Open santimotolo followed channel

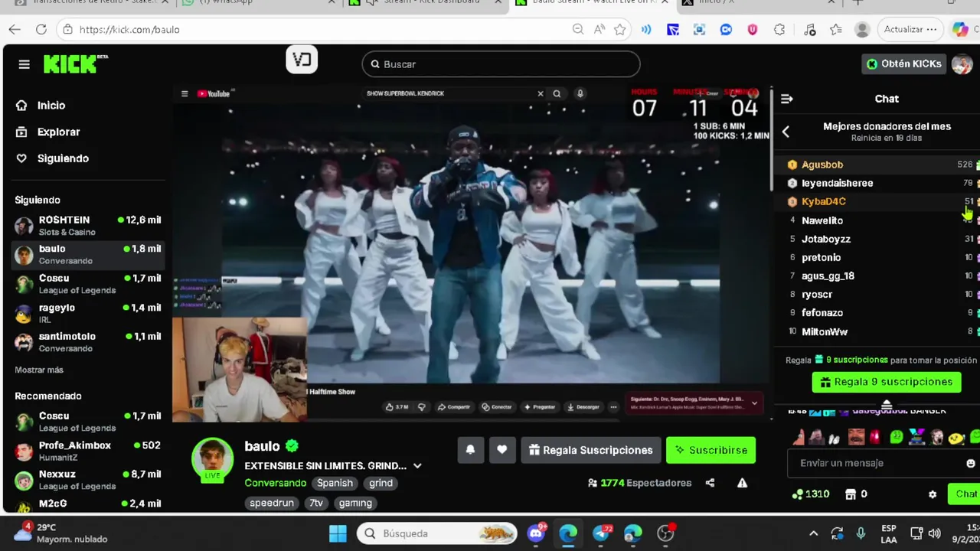(88, 342)
